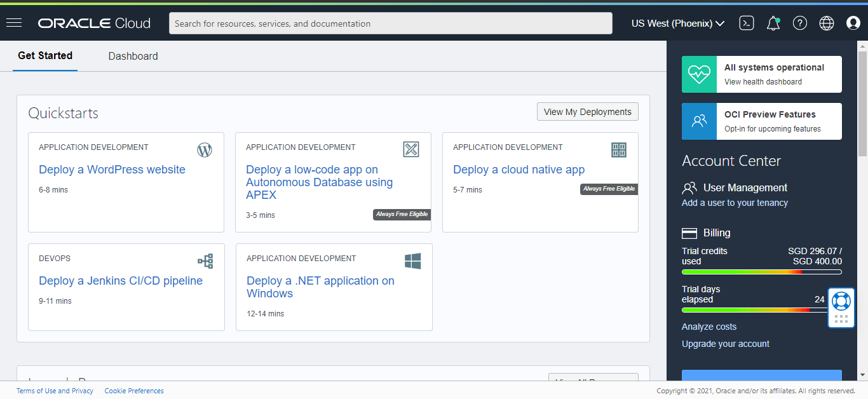Open the announcements bell icon
868x399 pixels.
[773, 24]
